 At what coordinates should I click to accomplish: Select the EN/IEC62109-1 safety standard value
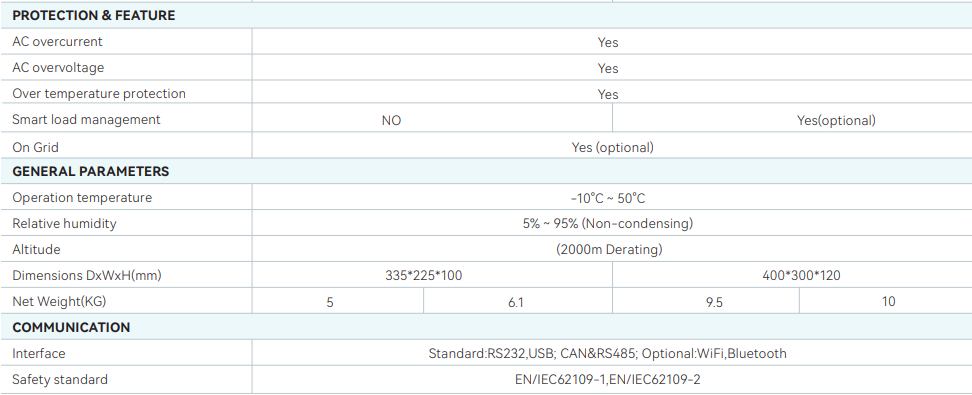click(560, 379)
